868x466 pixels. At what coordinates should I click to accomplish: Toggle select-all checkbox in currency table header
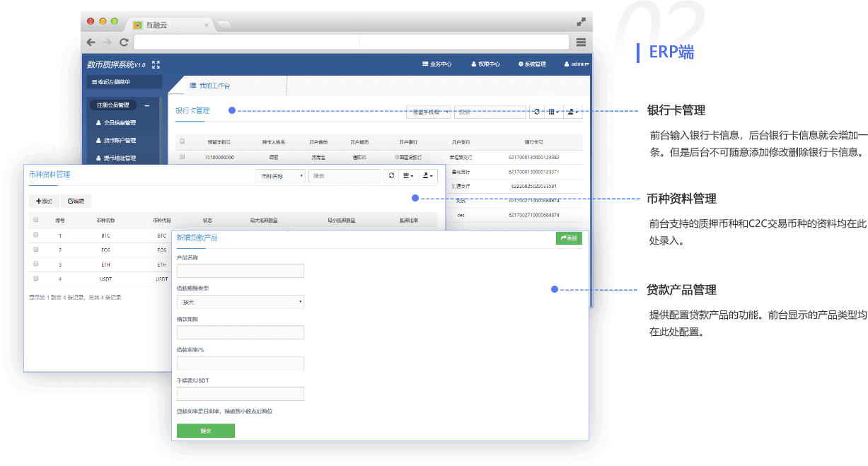pyautogui.click(x=36, y=220)
